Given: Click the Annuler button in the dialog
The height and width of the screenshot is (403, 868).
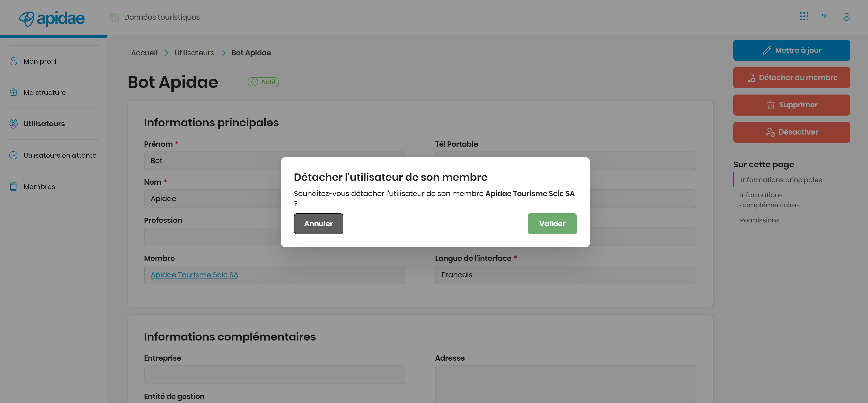Looking at the screenshot, I should 318,224.
